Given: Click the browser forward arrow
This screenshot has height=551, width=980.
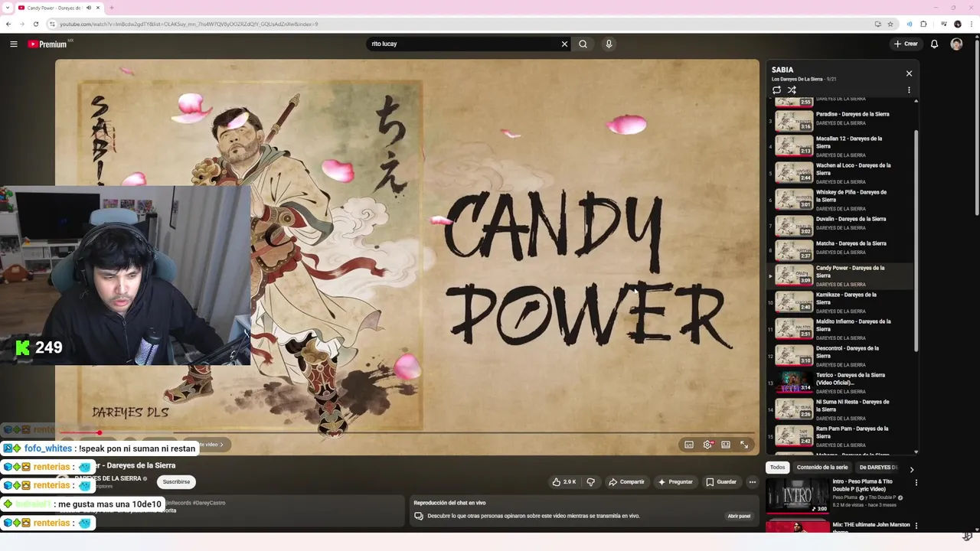Looking at the screenshot, I should [x=21, y=24].
